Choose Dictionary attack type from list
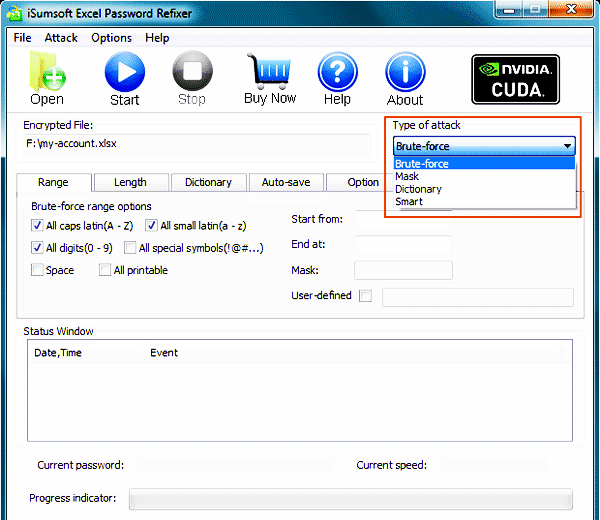 [484, 189]
